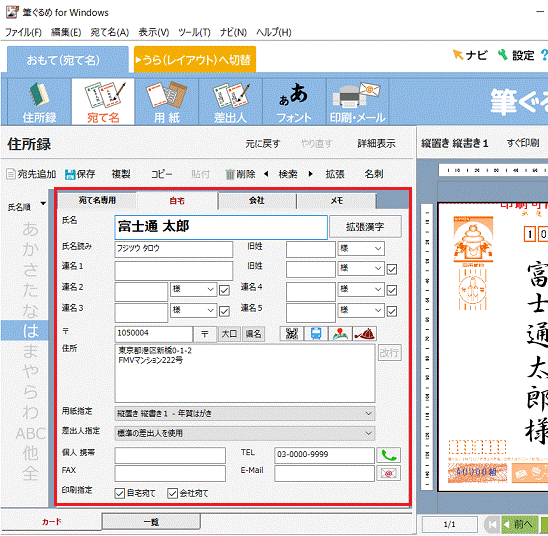
Task: Toggle checkbox beside 連名4 honorific
Action: pyautogui.click(x=392, y=290)
